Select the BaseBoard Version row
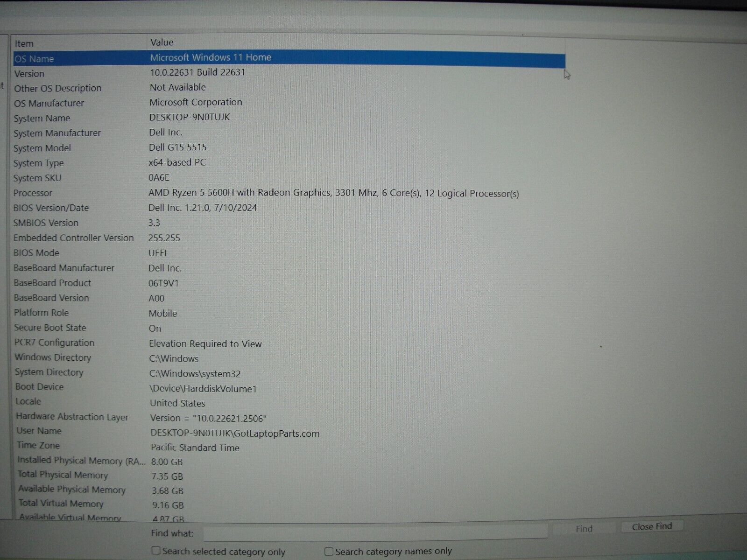The image size is (747, 560). (x=289, y=298)
